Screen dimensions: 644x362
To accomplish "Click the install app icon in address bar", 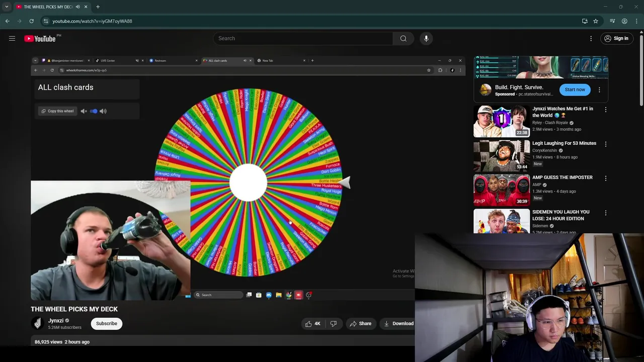I will 585,21.
